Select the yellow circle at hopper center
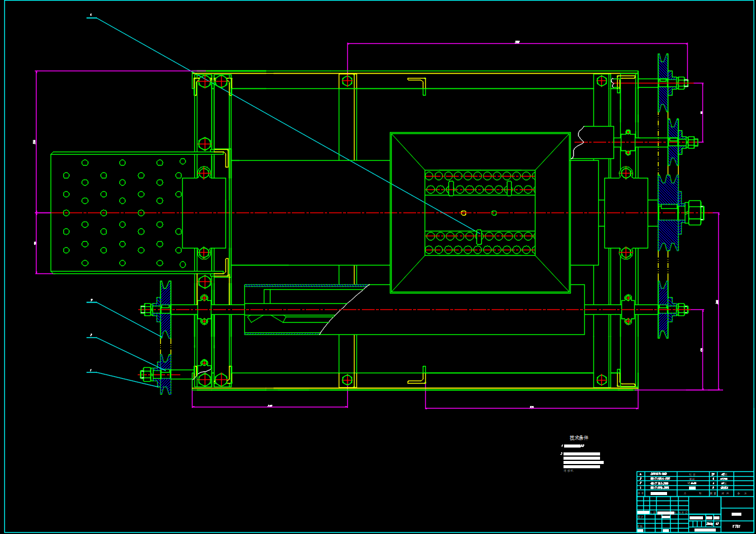Image resolution: width=756 pixels, height=534 pixels. pyautogui.click(x=464, y=213)
